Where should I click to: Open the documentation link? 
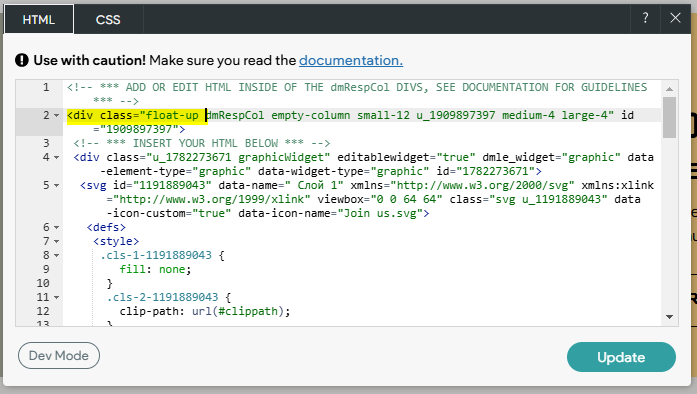pos(351,60)
